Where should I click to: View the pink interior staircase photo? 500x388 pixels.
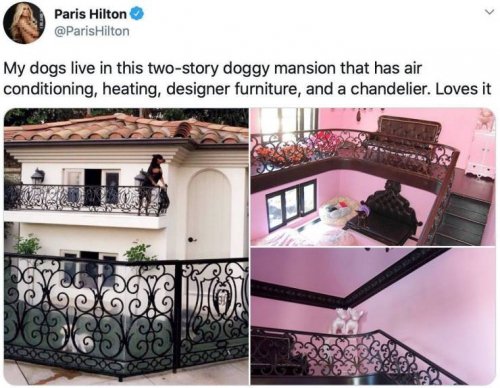pyautogui.click(x=373, y=177)
